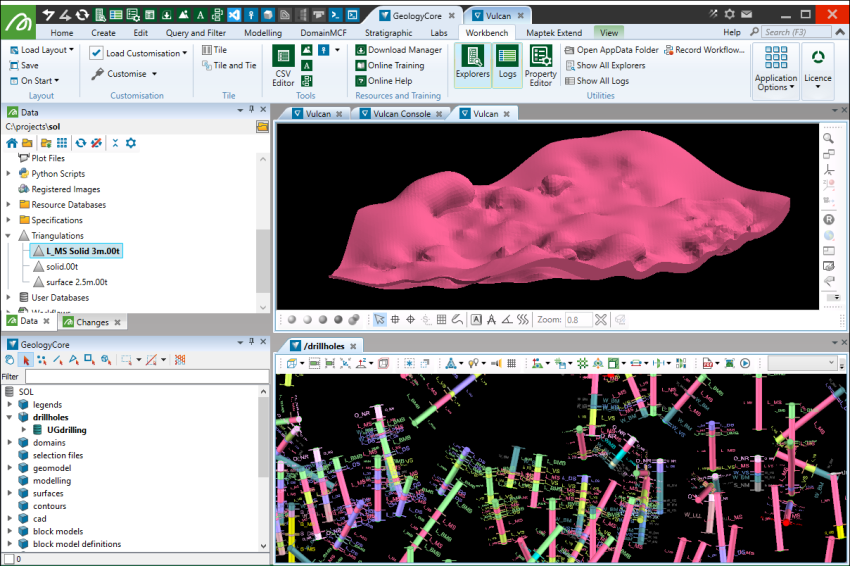Toggle the Tile and Tie option
Image resolution: width=850 pixels, height=566 pixels.
pyautogui.click(x=229, y=66)
